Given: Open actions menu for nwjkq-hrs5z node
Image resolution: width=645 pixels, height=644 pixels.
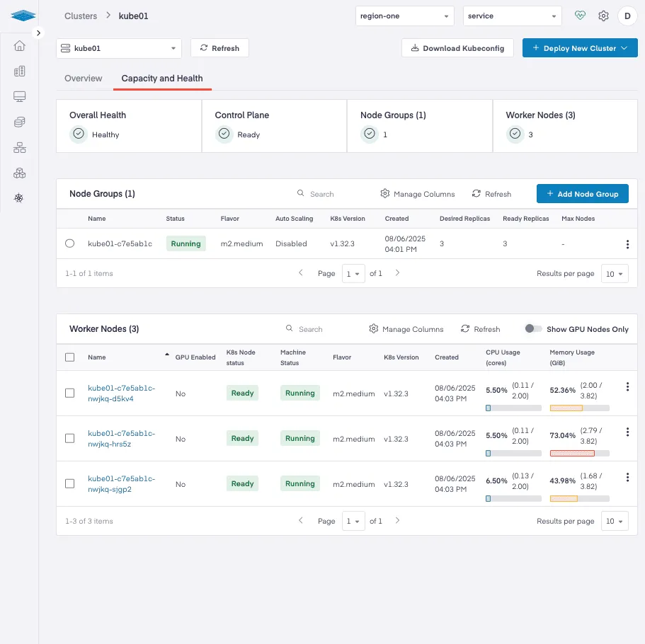Looking at the screenshot, I should (x=627, y=432).
